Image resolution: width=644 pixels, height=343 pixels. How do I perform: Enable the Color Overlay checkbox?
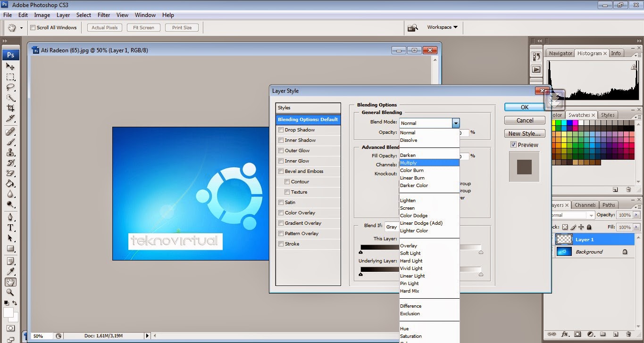click(281, 213)
